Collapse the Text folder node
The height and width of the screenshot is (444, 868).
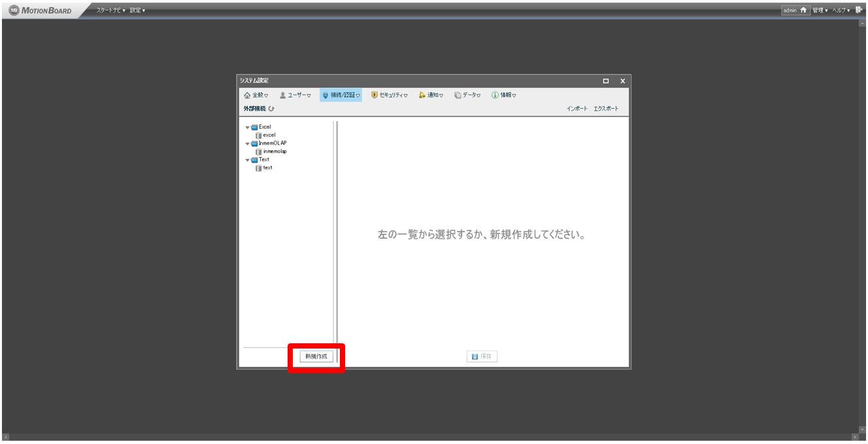pyautogui.click(x=248, y=160)
